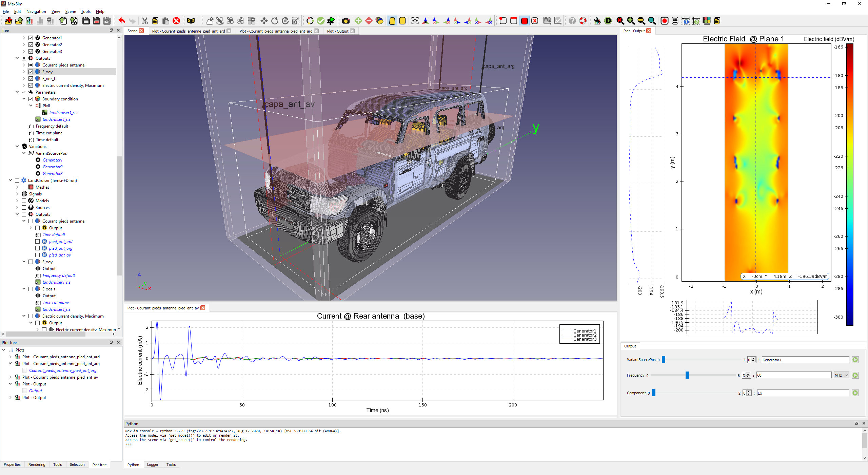
Task: Click the red undo arrow icon
Action: [122, 21]
